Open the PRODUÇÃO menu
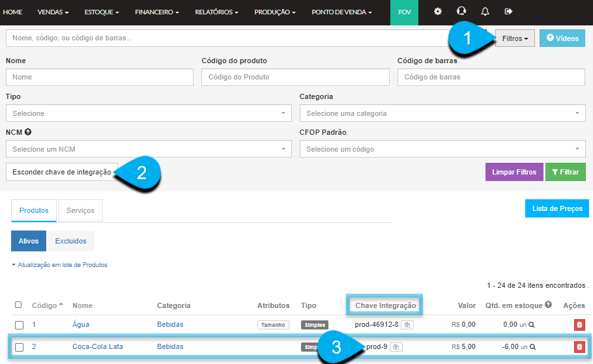593x364 pixels. [275, 12]
